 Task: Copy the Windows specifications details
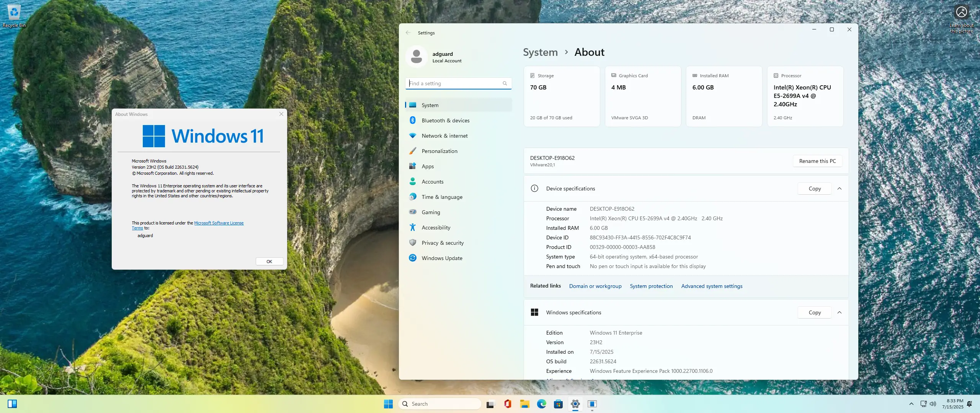pyautogui.click(x=814, y=312)
